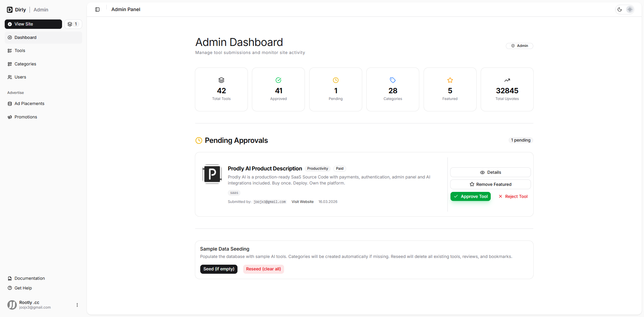Click the Categories tag stat card

[392, 89]
